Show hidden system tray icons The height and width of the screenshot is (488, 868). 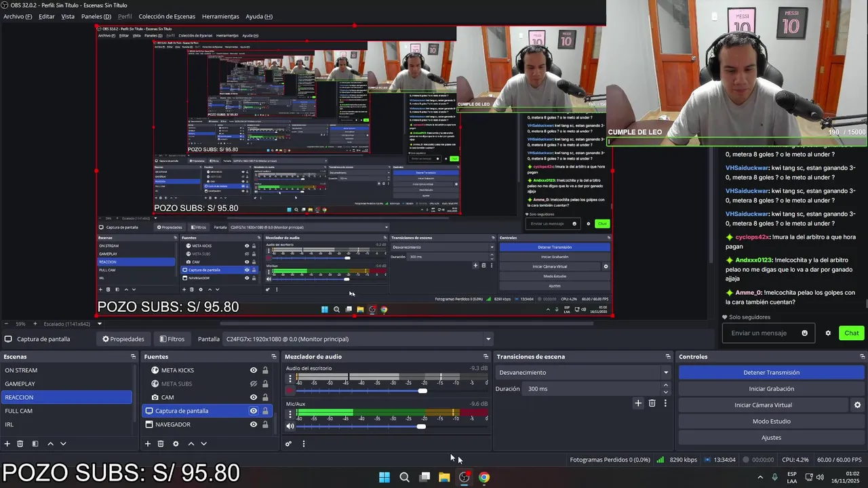(760, 477)
